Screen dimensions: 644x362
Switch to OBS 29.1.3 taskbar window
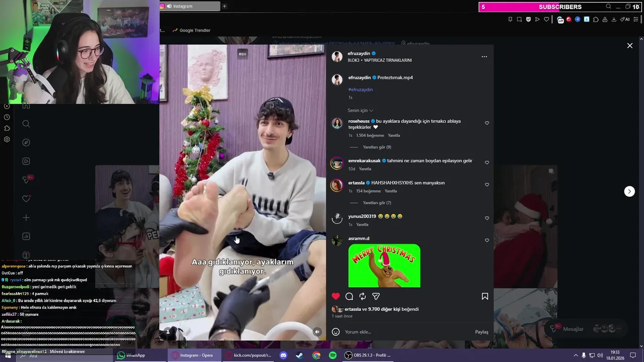368,355
